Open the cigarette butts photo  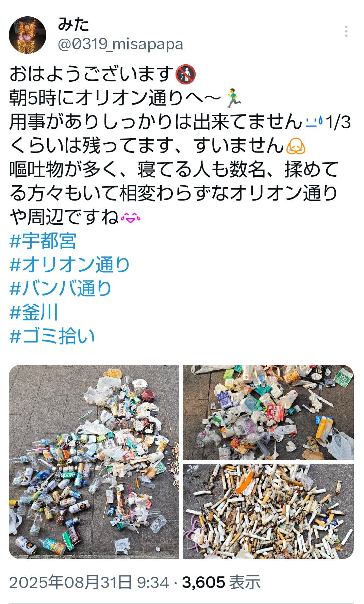click(x=268, y=511)
